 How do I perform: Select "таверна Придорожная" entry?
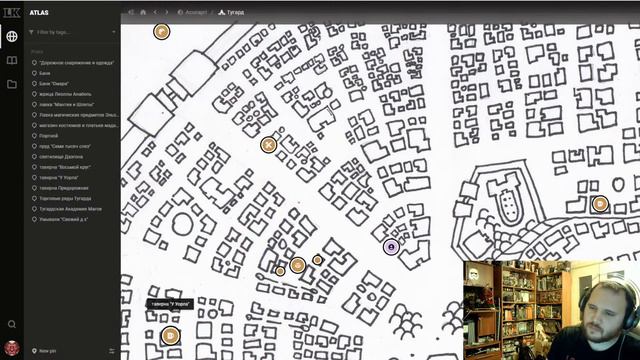(x=60, y=188)
